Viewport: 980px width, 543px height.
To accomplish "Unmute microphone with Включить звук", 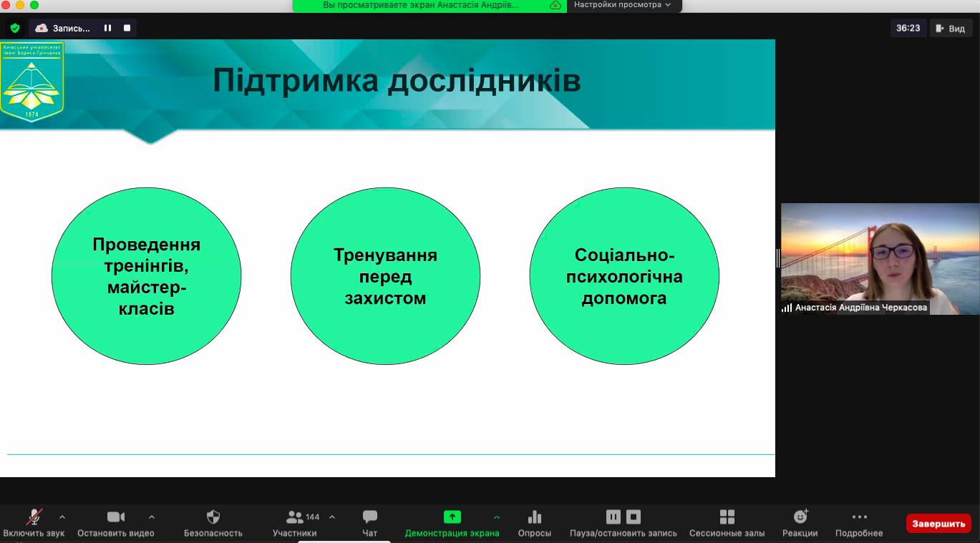I will [x=34, y=517].
